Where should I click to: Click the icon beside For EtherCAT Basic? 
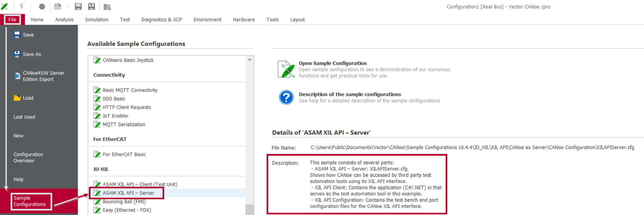click(97, 154)
